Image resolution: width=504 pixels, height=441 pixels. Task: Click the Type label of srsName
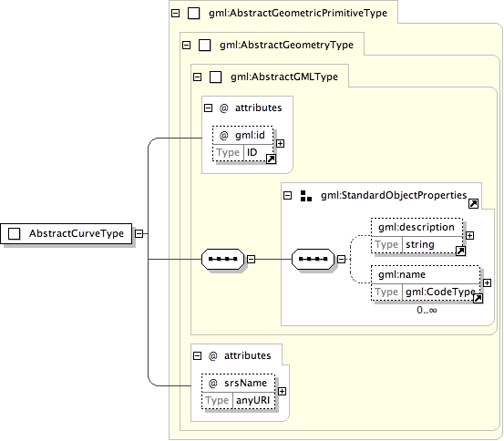[x=217, y=401]
